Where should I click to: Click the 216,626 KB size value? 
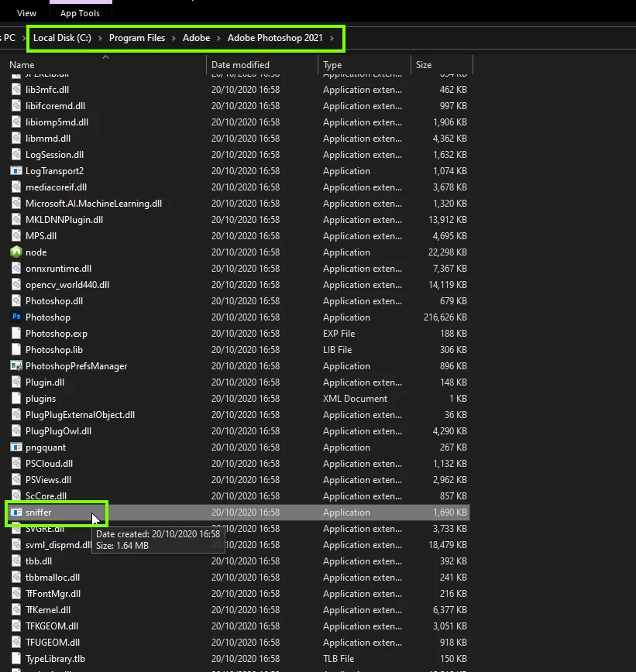click(x=445, y=317)
